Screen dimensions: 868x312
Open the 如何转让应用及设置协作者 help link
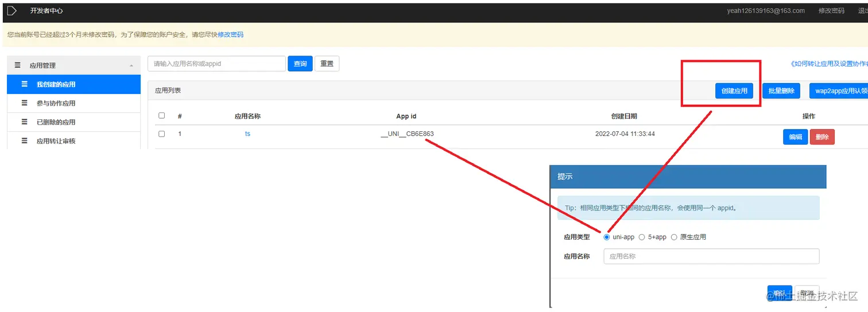coord(829,64)
